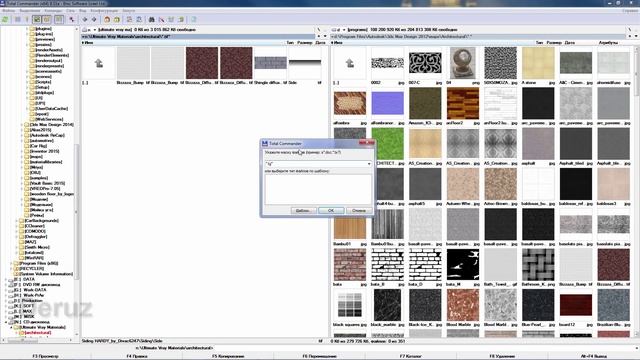Click F8 Удаление in the function key bar
This screenshot has width=640, height=360.
click(502, 356)
